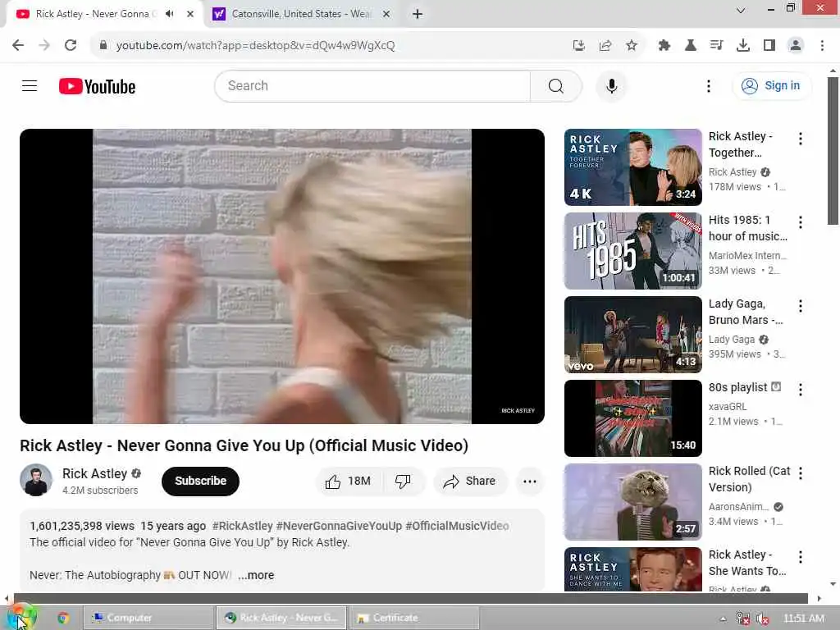Open the tab search dropdown arrow
Screen dimensions: 840x630
coord(741,10)
